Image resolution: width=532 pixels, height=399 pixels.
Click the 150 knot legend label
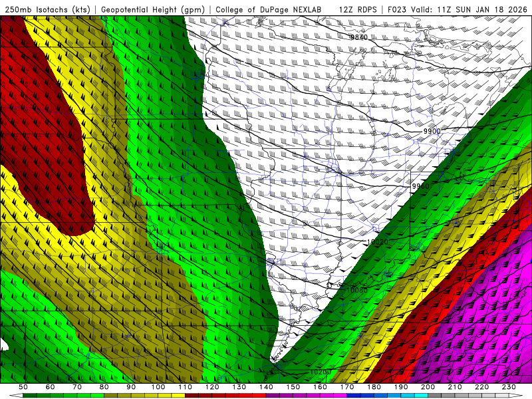(293, 387)
